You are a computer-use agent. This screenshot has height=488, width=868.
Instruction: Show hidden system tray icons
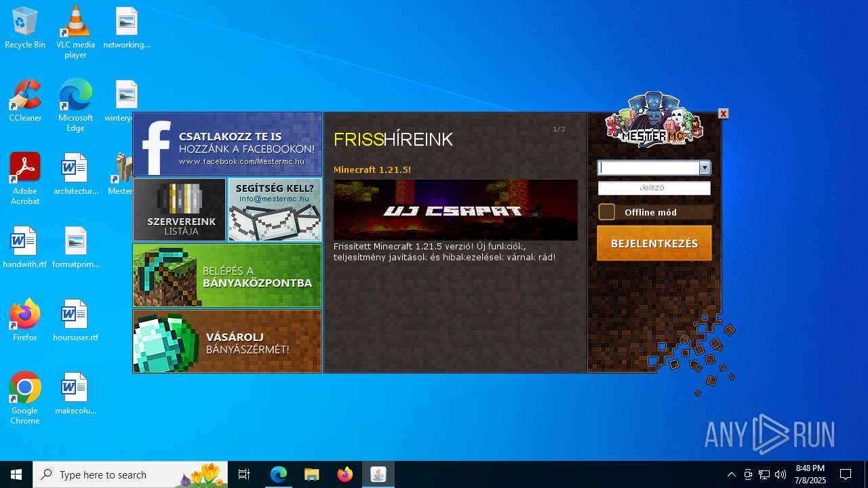coord(731,474)
